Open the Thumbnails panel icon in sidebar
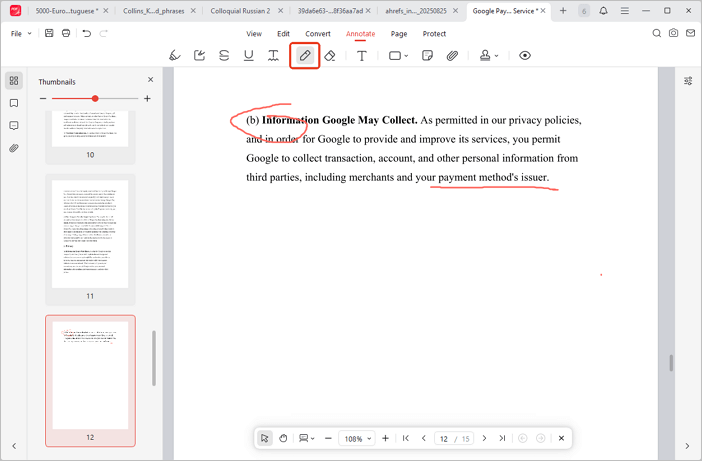The width and height of the screenshot is (702, 461). (x=14, y=81)
